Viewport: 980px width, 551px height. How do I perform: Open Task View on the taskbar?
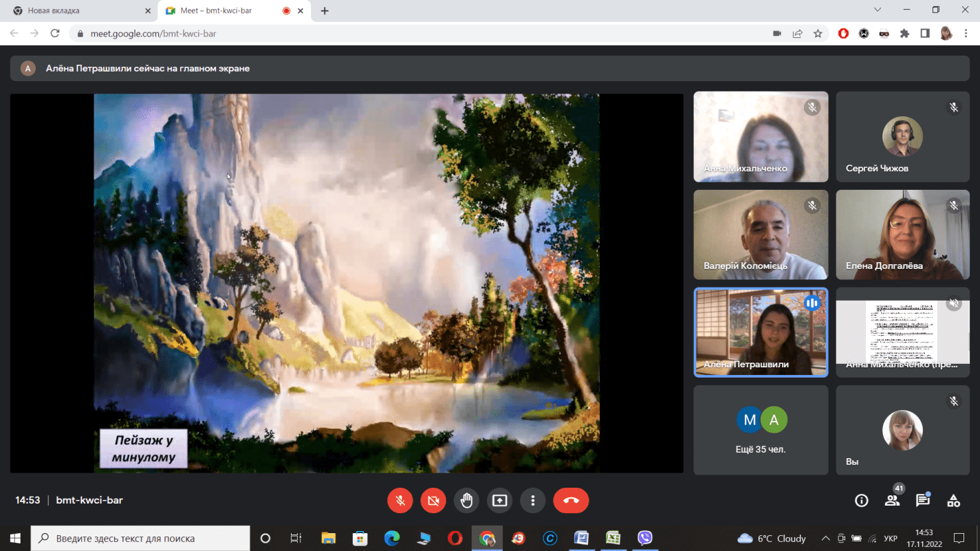(296, 538)
